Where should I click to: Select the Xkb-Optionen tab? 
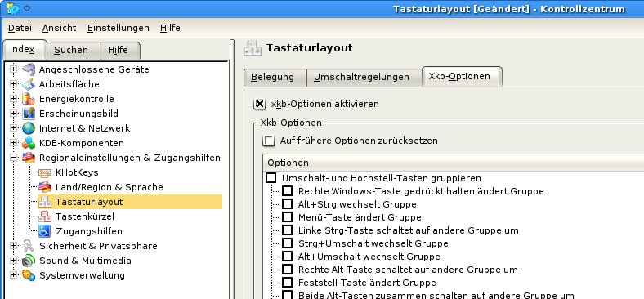[462, 77]
